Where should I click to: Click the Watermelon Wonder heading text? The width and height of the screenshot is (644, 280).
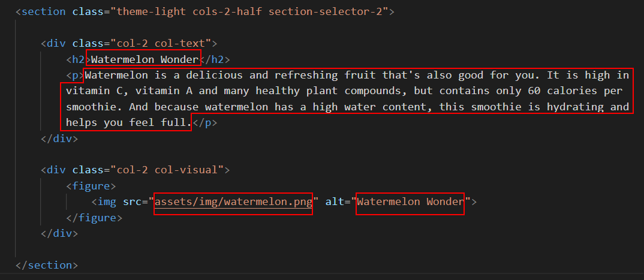click(x=145, y=59)
